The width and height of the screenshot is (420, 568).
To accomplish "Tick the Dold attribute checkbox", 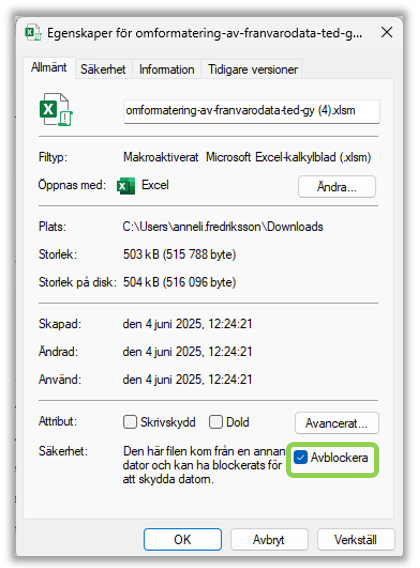I will point(216,422).
